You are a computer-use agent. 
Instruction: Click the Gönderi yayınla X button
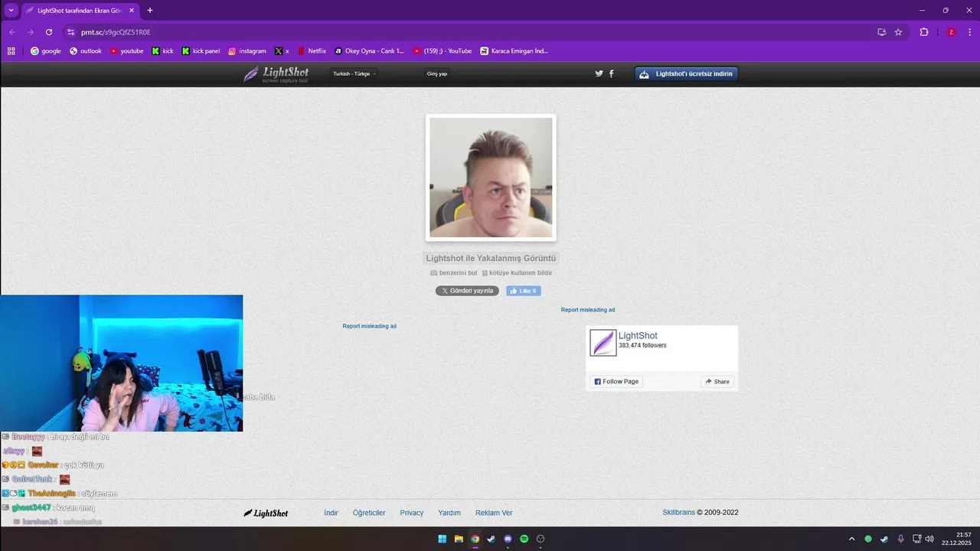pos(467,291)
